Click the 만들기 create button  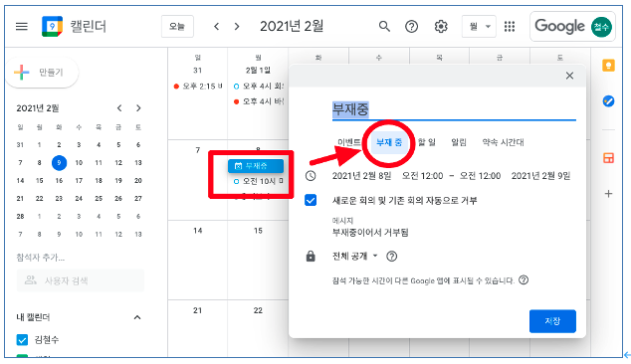(x=43, y=73)
